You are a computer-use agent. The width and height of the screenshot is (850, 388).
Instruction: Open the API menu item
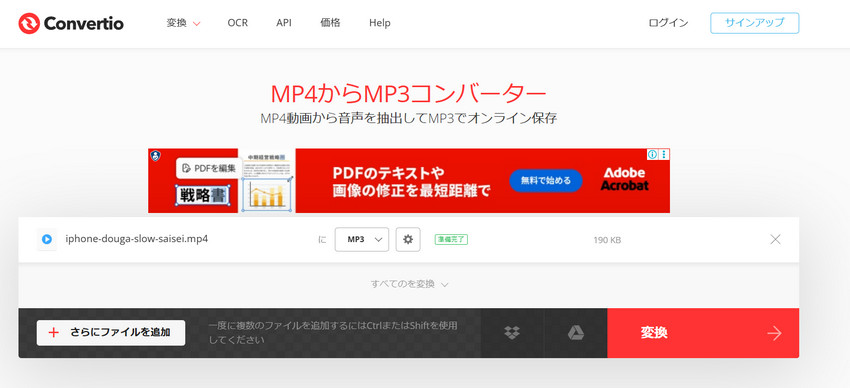click(x=284, y=23)
